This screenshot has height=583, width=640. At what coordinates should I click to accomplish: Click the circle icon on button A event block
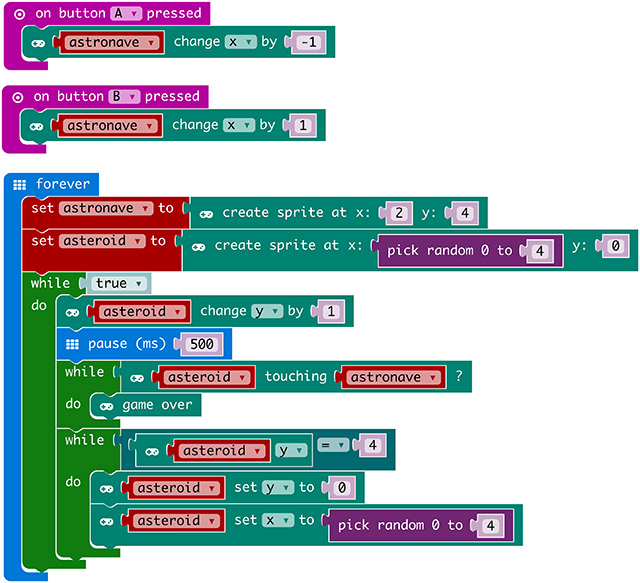coord(19,14)
